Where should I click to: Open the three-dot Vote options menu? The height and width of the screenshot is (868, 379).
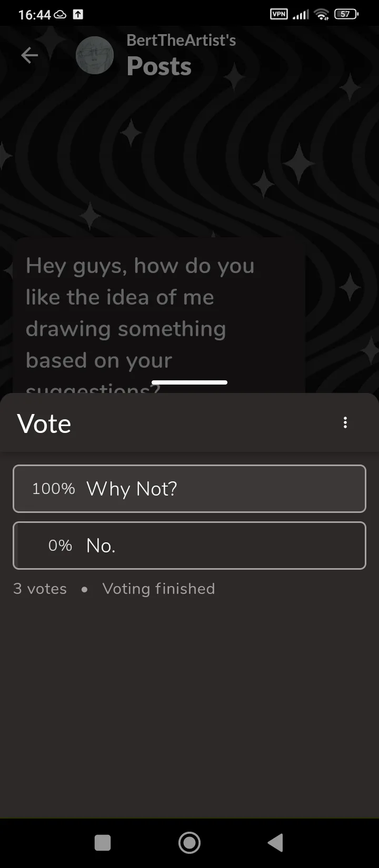(x=345, y=422)
